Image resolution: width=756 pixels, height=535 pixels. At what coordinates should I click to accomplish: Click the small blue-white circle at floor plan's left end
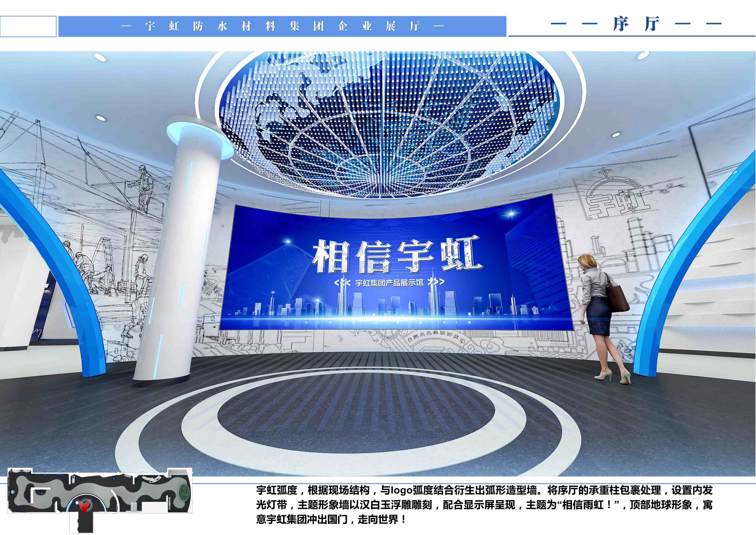13,492
